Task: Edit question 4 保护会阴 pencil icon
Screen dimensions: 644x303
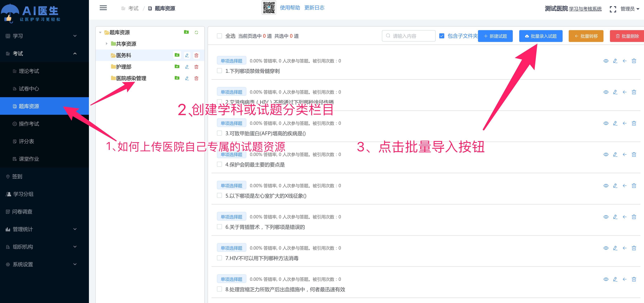Action: (x=615, y=155)
